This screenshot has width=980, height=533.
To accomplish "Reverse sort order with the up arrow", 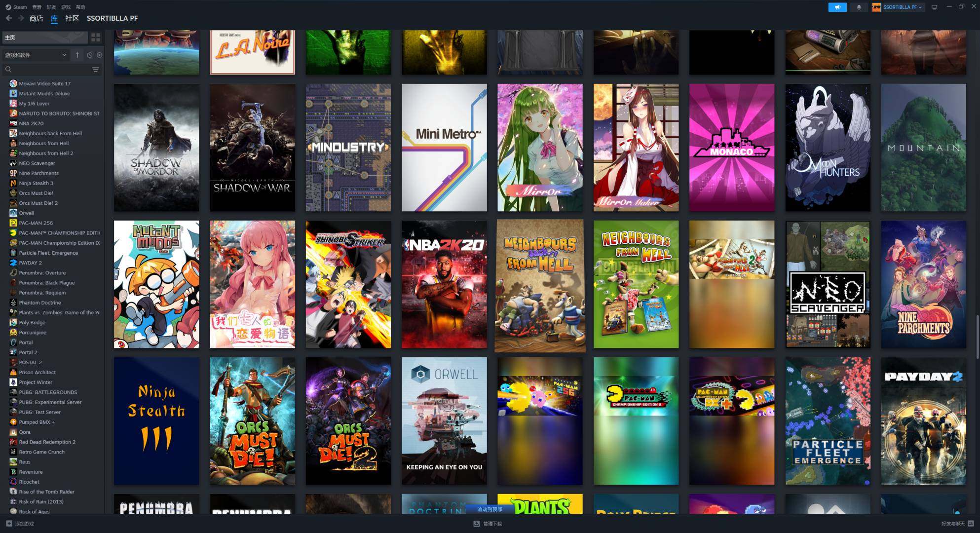I will 77,55.
